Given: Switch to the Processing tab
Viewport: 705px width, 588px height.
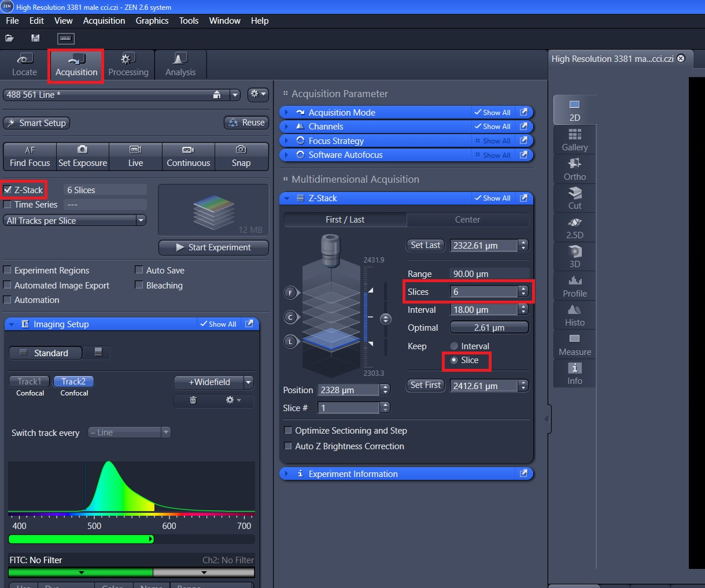Looking at the screenshot, I should point(128,65).
